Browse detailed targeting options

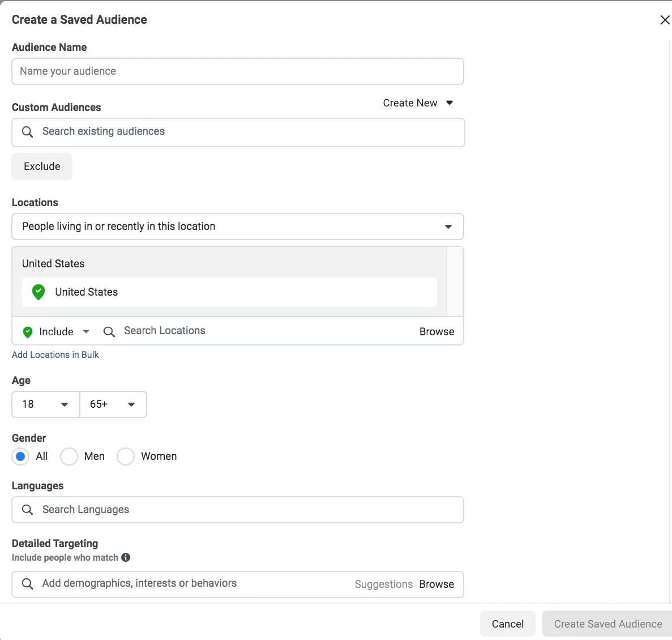tap(436, 584)
